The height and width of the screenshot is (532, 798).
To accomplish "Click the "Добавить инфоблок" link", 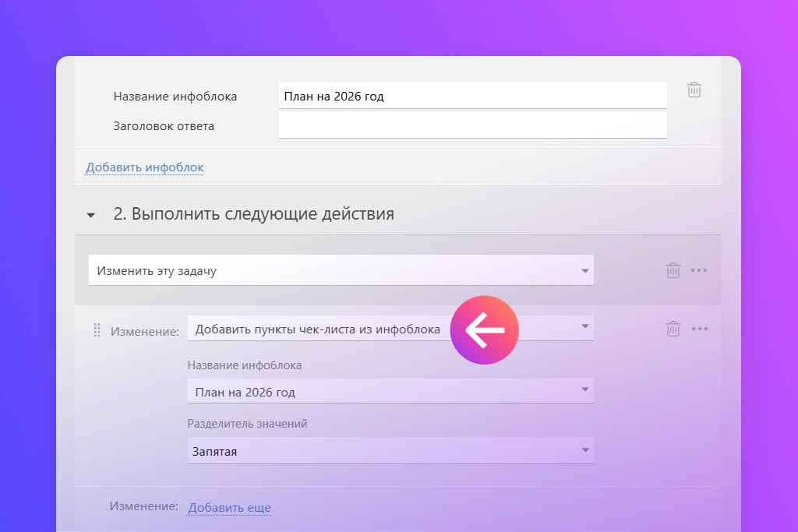I will 144,167.
